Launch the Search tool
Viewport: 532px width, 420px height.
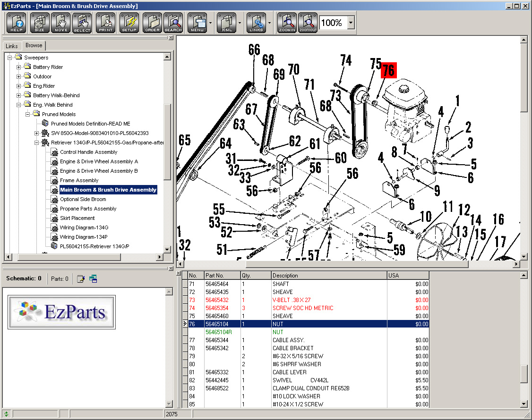173,23
